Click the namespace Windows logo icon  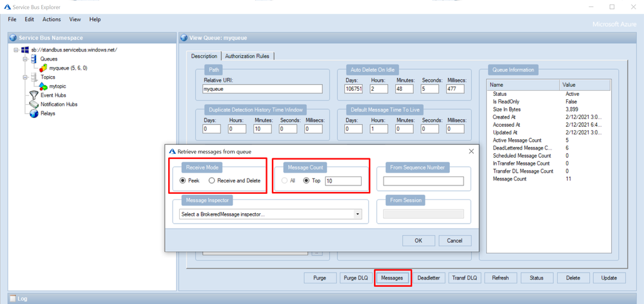pos(24,50)
